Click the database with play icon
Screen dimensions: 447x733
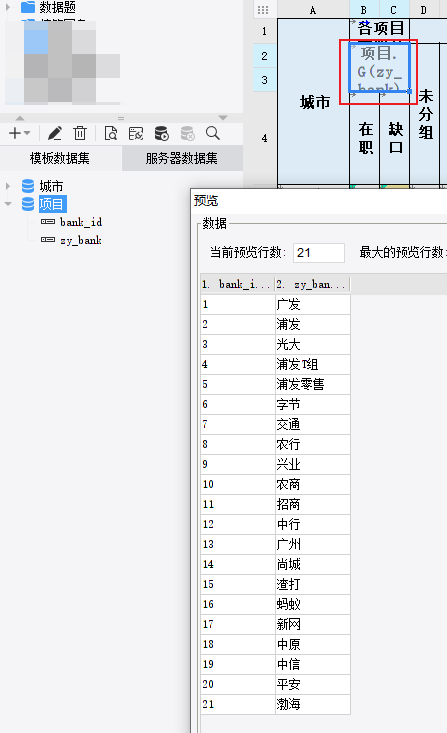161,133
